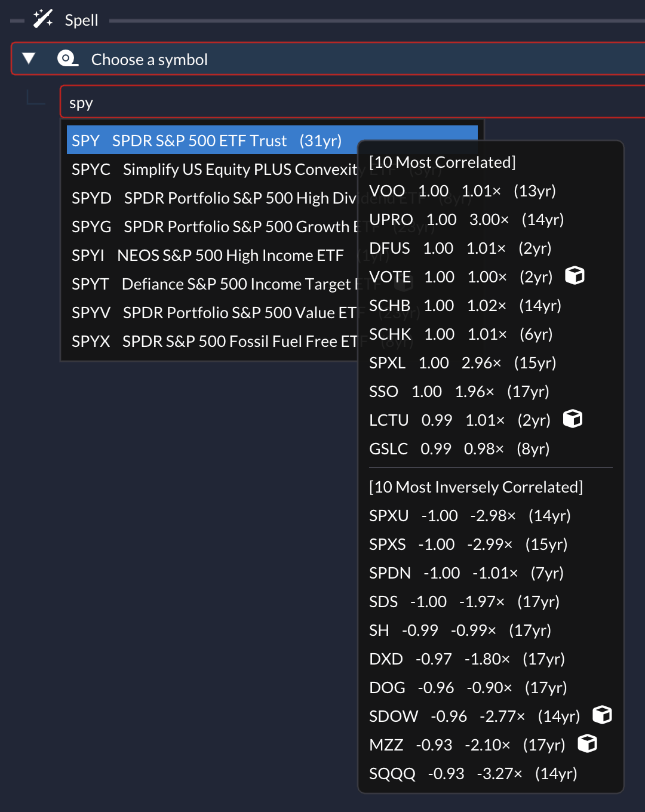Click the SDOW inverse ticker
Viewport: 645px width, 812px height.
click(394, 716)
